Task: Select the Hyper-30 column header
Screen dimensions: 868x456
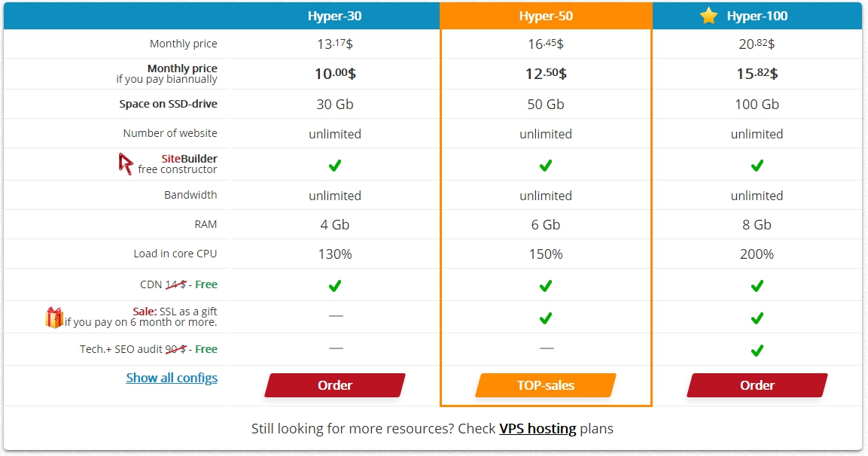Action: click(x=334, y=16)
